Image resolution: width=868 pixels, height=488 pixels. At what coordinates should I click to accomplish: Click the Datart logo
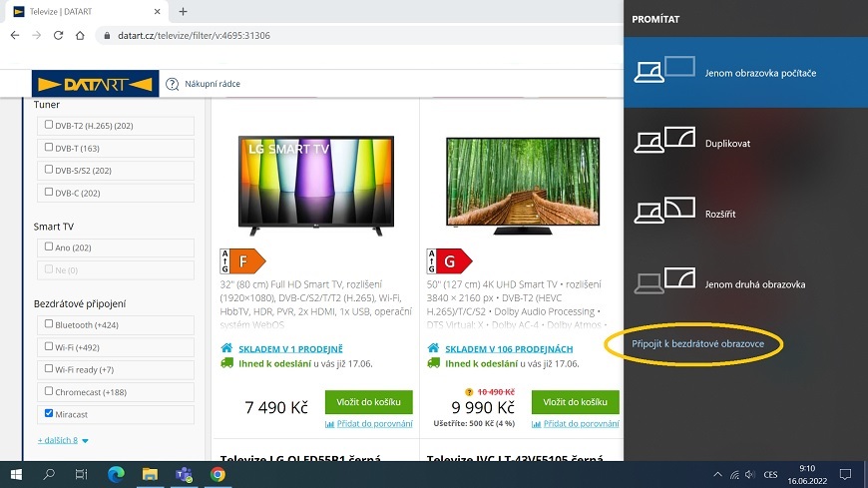coord(95,84)
